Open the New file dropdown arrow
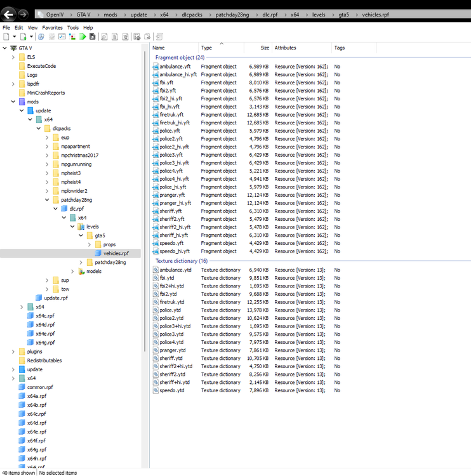The height and width of the screenshot is (476, 471). tap(14, 37)
